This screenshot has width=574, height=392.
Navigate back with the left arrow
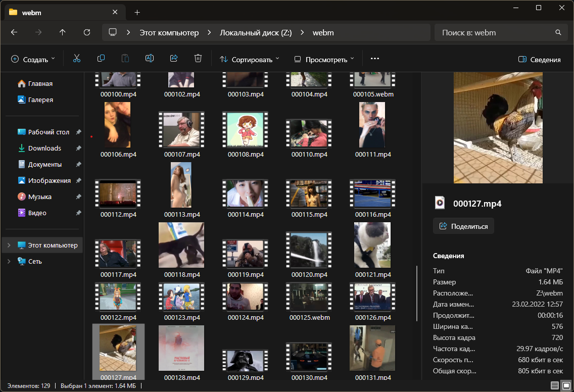coord(14,32)
